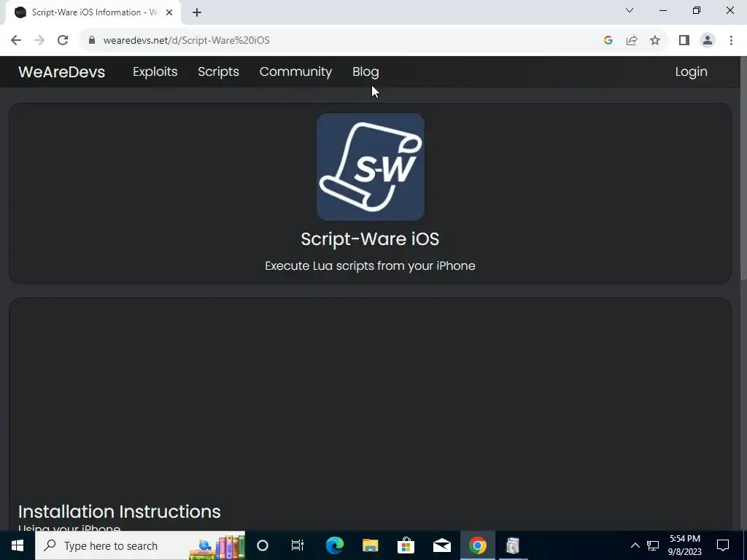747x560 pixels.
Task: Share this page icon
Action: pos(632,41)
